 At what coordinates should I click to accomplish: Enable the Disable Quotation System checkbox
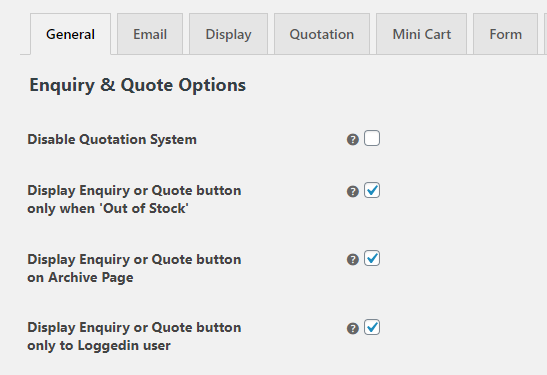372,138
